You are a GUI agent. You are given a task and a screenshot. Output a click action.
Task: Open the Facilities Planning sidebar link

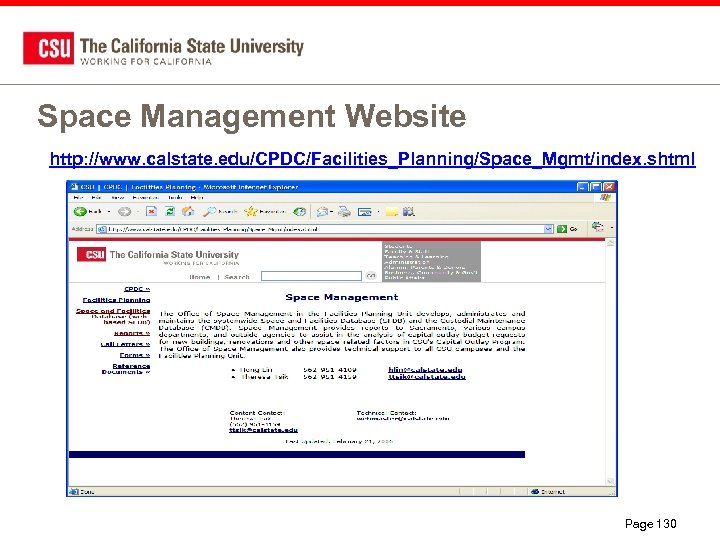(x=116, y=300)
